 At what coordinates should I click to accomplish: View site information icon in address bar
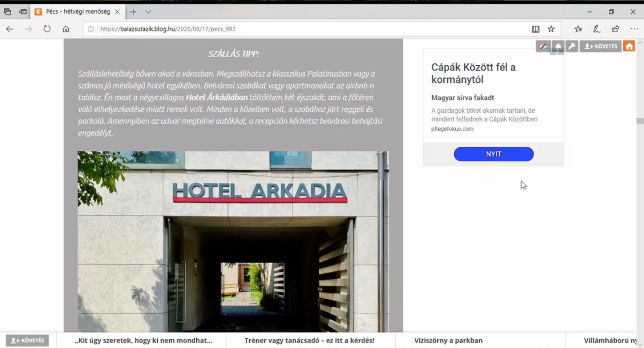pyautogui.click(x=91, y=29)
